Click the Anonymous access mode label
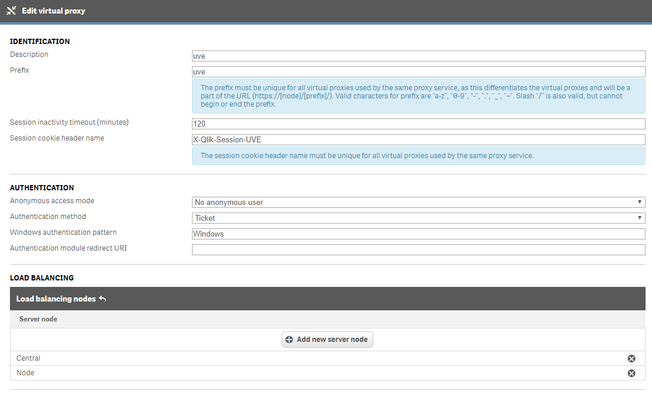This screenshot has width=652, height=397. pyautogui.click(x=52, y=201)
